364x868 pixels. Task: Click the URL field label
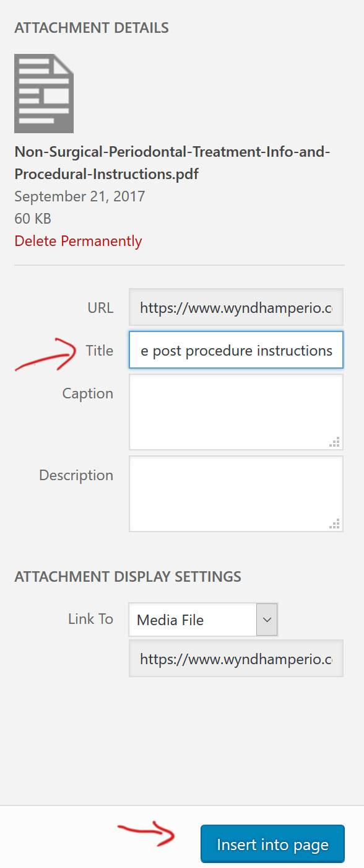[100, 307]
